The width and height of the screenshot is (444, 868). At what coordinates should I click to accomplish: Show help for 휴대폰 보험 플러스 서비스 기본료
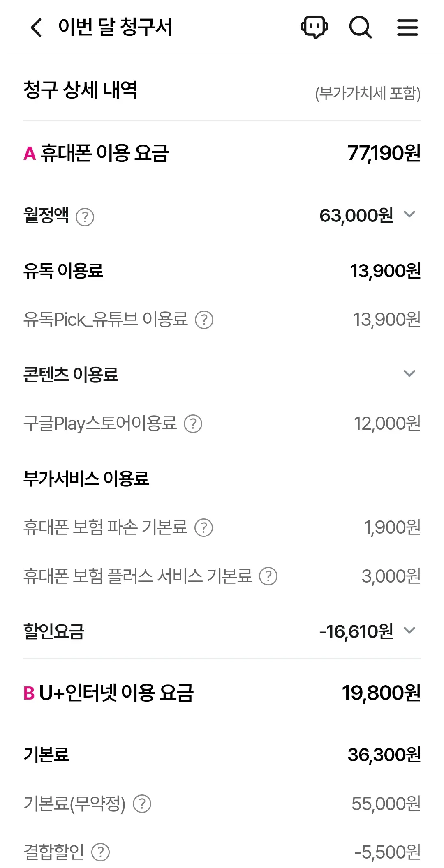pos(268,576)
